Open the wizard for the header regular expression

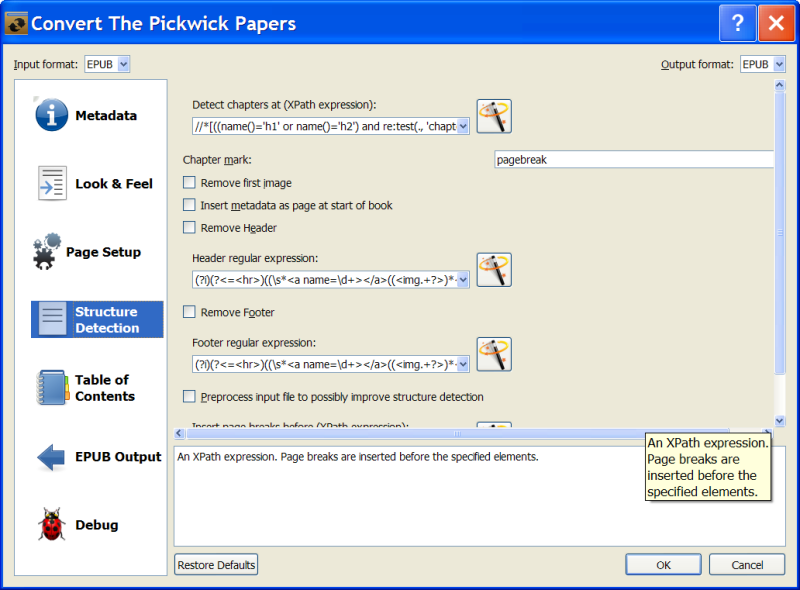click(494, 270)
